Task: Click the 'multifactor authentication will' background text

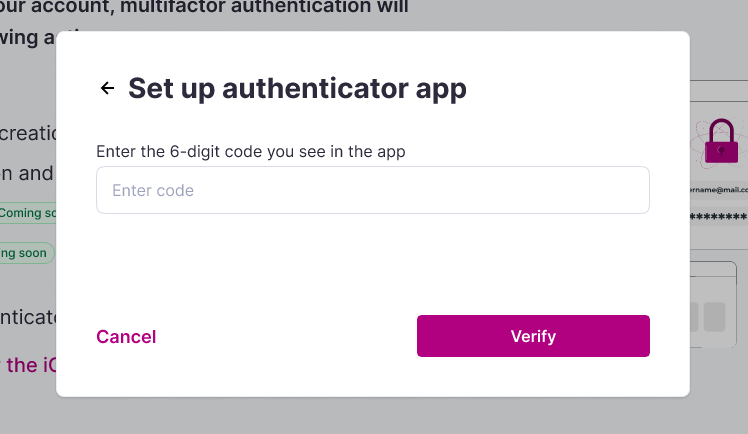Action: click(264, 7)
